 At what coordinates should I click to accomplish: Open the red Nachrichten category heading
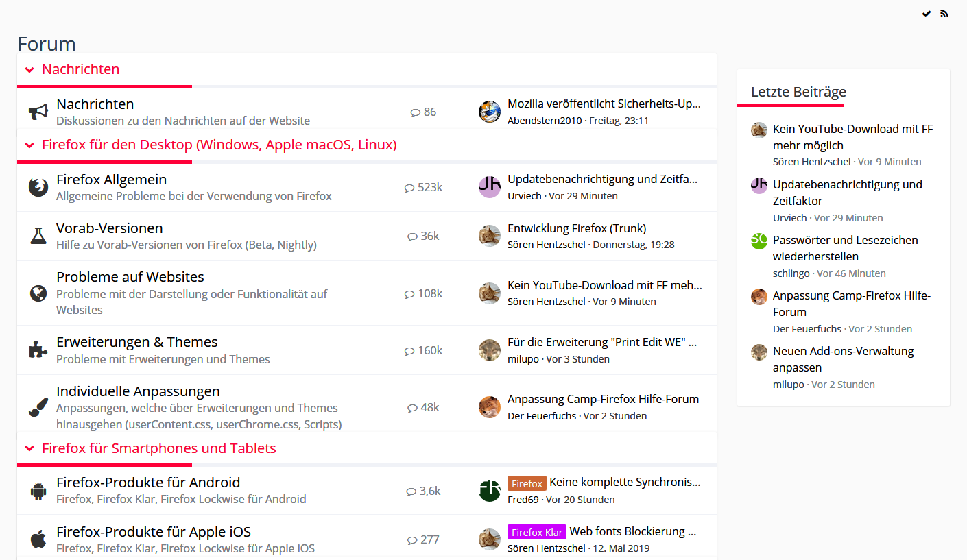click(81, 69)
